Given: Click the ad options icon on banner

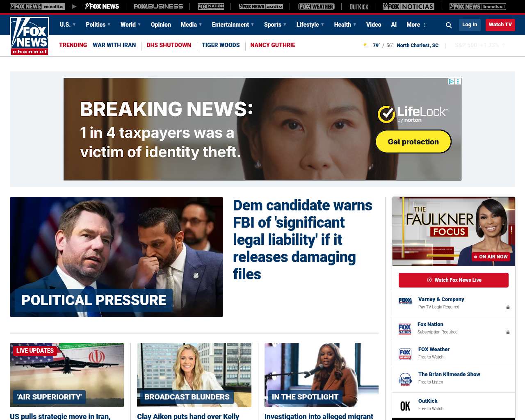Looking at the screenshot, I should tap(458, 82).
